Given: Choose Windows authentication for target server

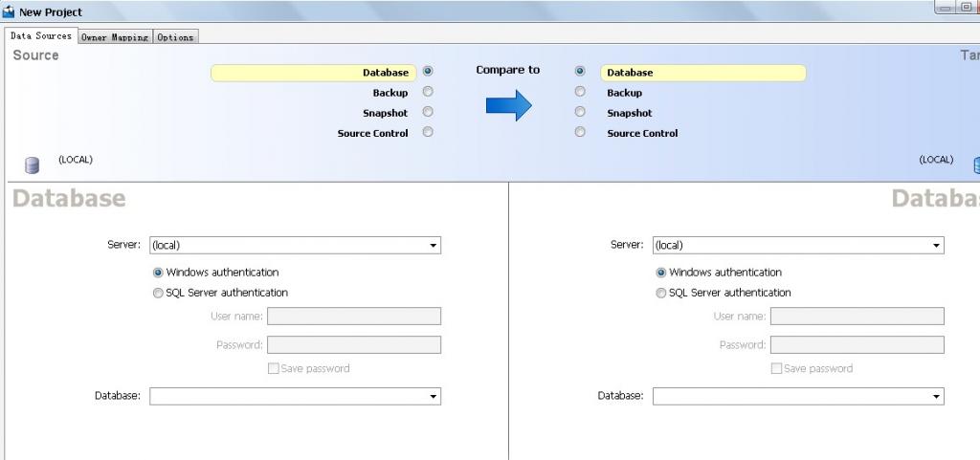Looking at the screenshot, I should tap(661, 273).
